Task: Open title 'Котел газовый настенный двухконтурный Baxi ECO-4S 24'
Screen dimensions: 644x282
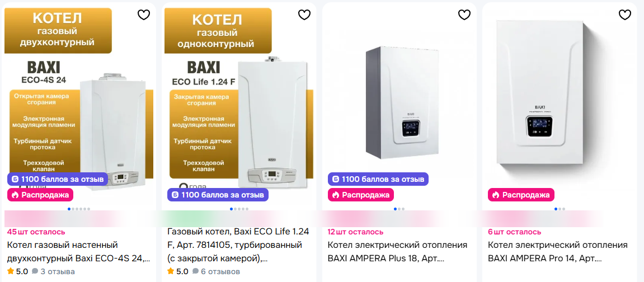Action: pos(78,252)
